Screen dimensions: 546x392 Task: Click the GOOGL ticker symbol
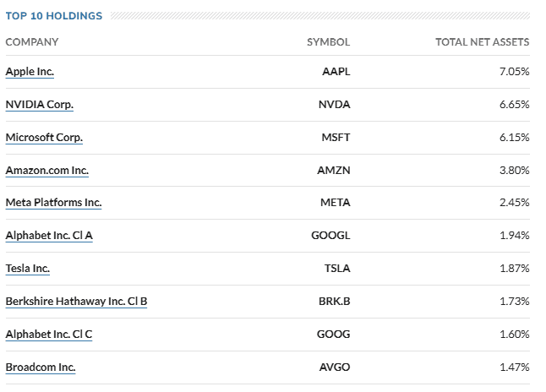pos(330,236)
